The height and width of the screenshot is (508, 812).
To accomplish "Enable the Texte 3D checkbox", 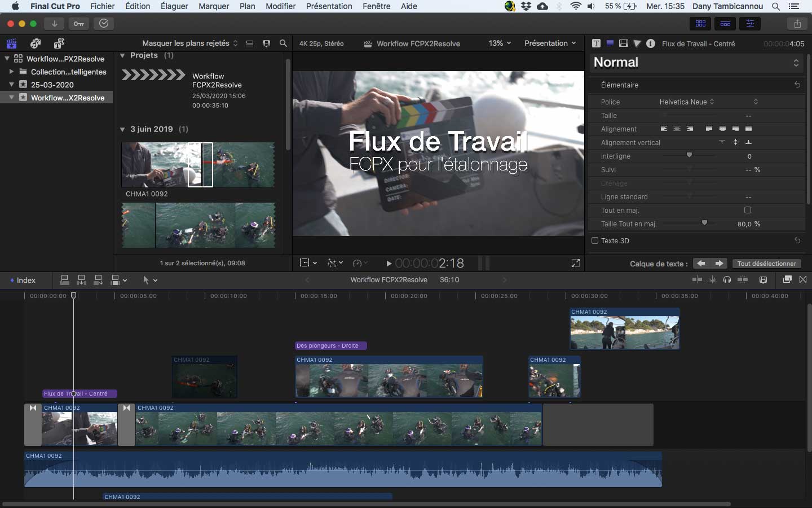I will (x=594, y=240).
